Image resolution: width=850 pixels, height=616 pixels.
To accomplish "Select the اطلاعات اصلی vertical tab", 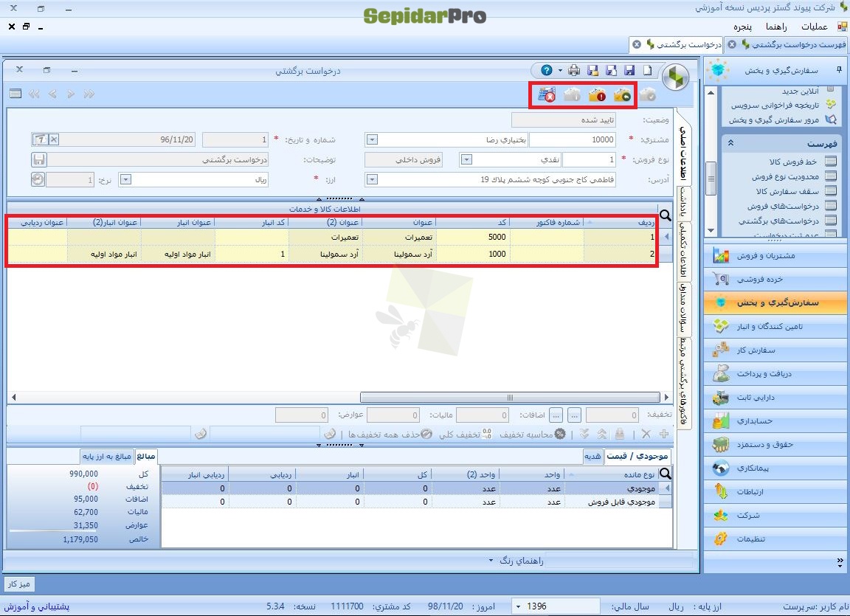I will coord(683,154).
